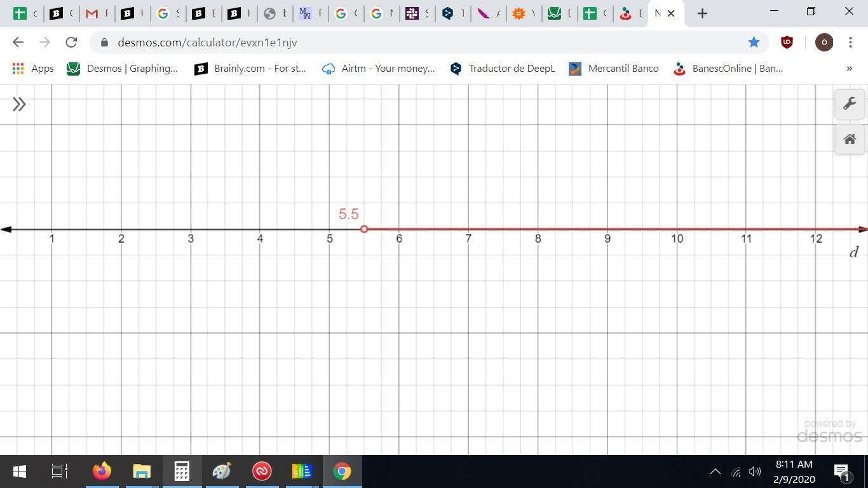Reload the Desmos page
Viewport: 868px width, 488px height.
click(x=71, y=43)
